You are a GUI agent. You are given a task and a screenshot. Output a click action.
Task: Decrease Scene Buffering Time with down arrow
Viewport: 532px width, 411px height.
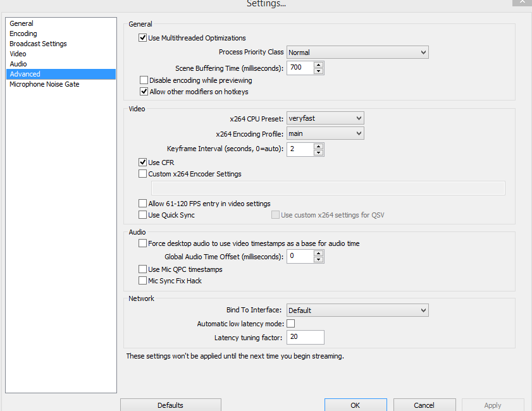pyautogui.click(x=318, y=71)
